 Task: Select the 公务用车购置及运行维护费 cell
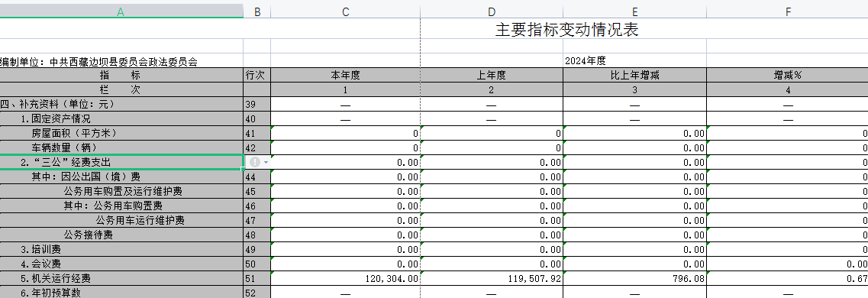coord(121,191)
